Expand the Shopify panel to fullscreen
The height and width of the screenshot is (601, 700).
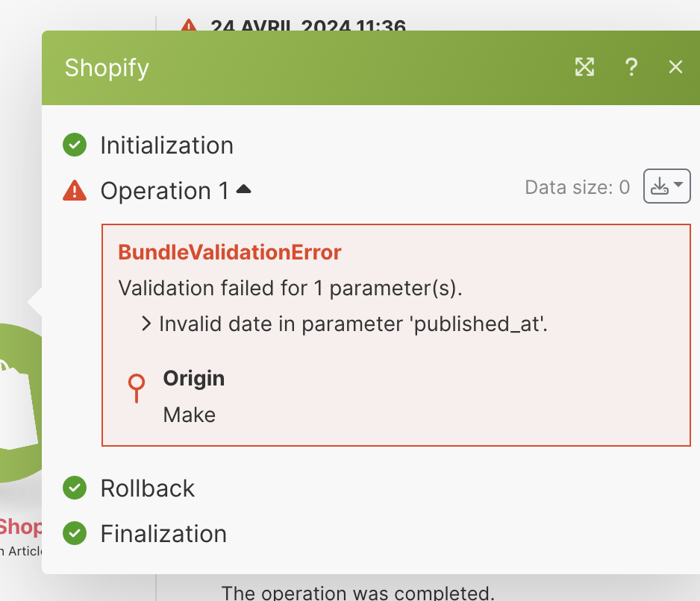[584, 67]
